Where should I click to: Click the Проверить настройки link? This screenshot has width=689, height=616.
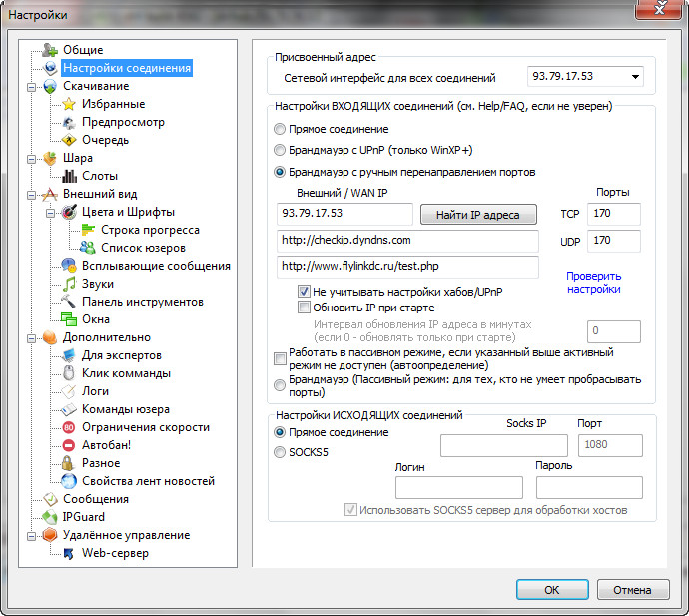[593, 283]
